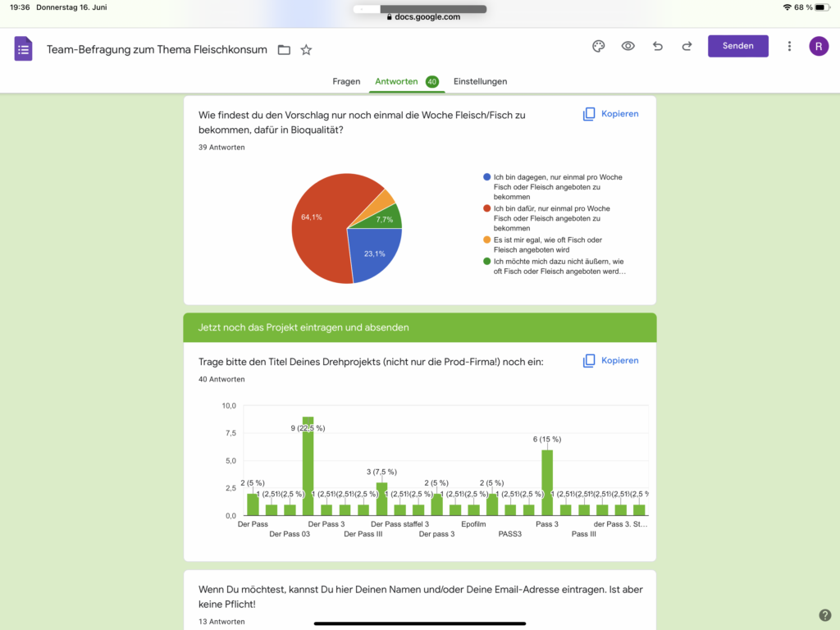Image resolution: width=840 pixels, height=630 pixels.
Task: Open the help question mark icon
Action: (x=825, y=615)
